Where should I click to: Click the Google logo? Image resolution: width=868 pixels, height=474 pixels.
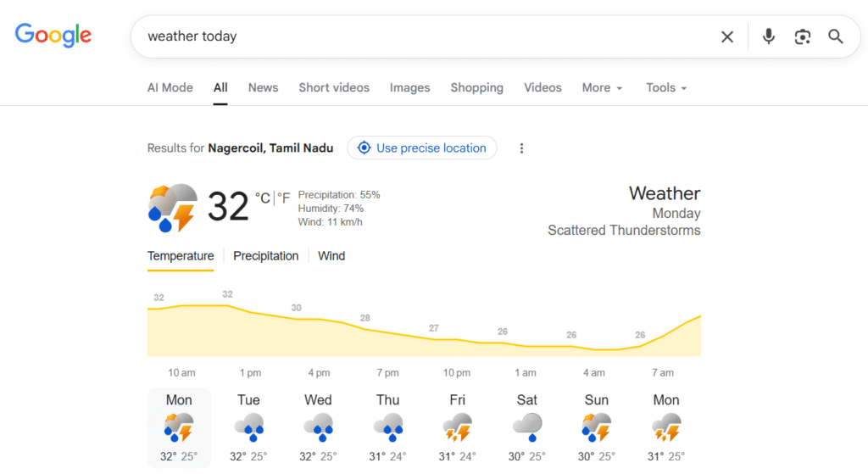coord(53,35)
